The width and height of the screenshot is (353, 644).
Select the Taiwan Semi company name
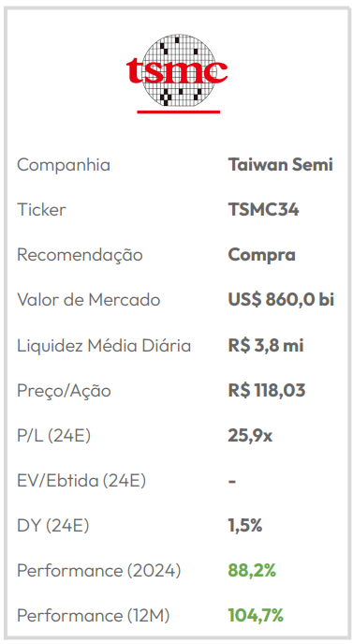pos(280,165)
